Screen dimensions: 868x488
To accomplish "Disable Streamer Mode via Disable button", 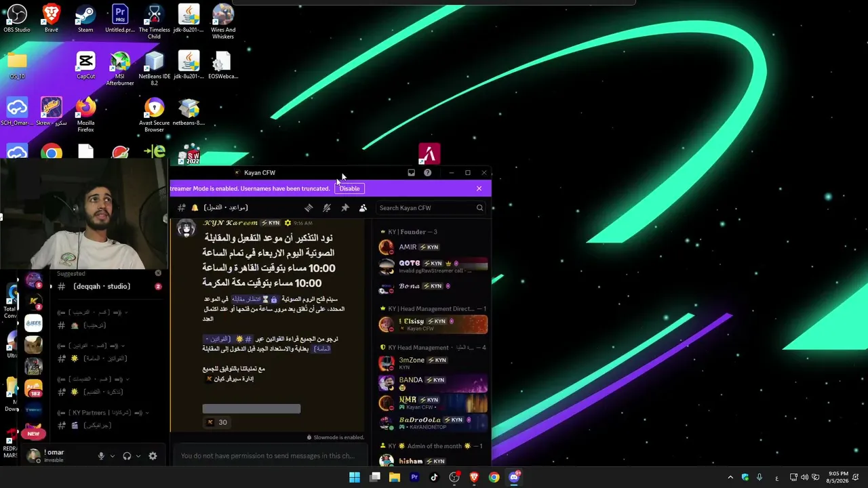I will click(x=349, y=188).
